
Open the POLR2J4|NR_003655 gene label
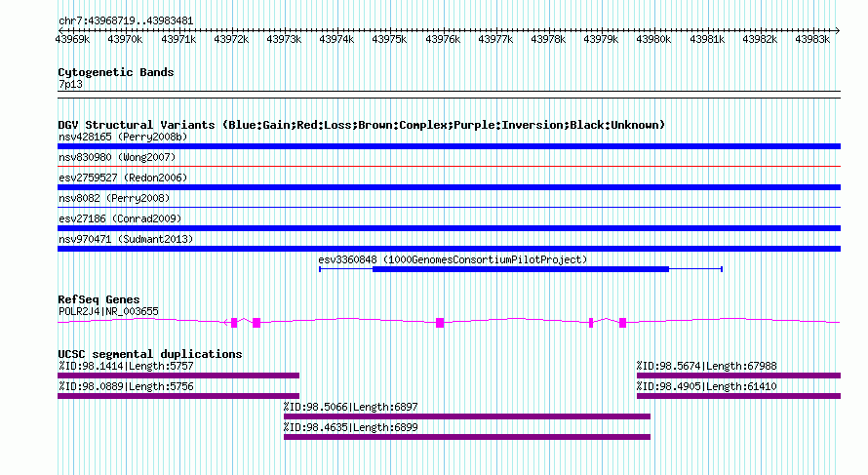[108, 311]
